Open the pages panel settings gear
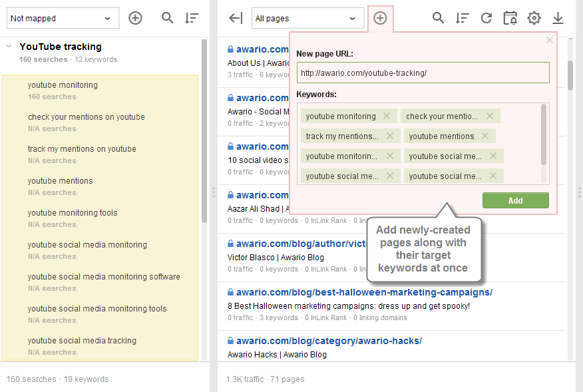583x392 pixels. (x=534, y=18)
